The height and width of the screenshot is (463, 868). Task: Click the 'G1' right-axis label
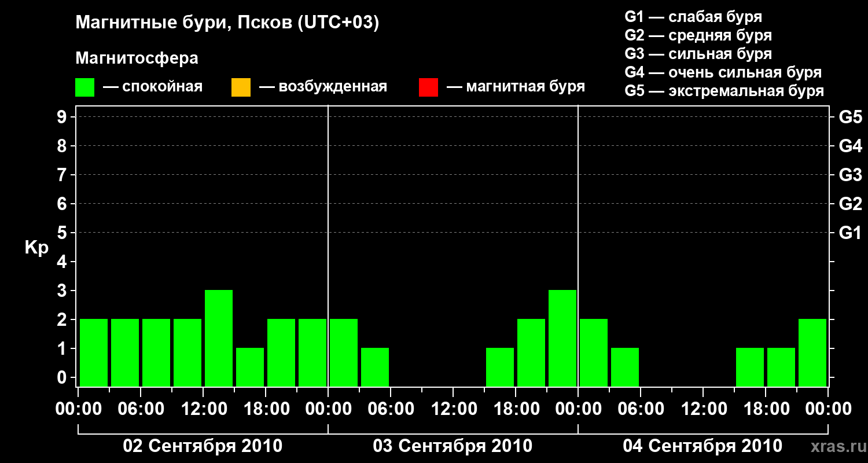coord(850,233)
